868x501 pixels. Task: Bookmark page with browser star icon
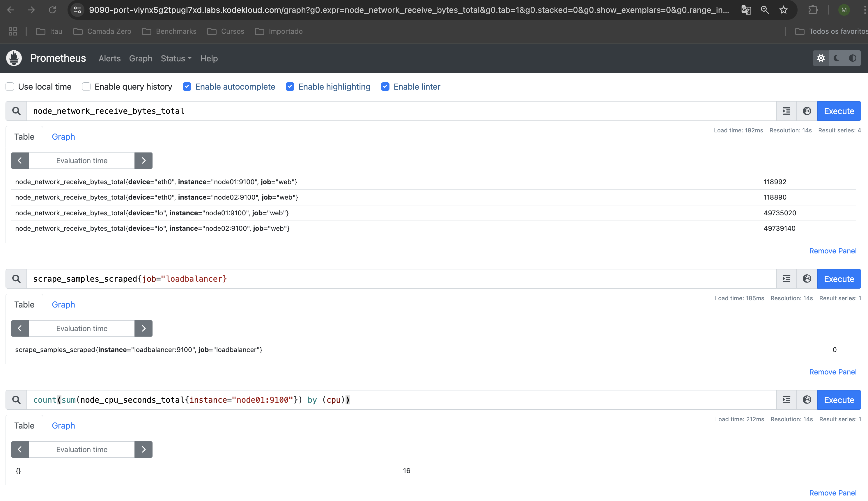[784, 10]
